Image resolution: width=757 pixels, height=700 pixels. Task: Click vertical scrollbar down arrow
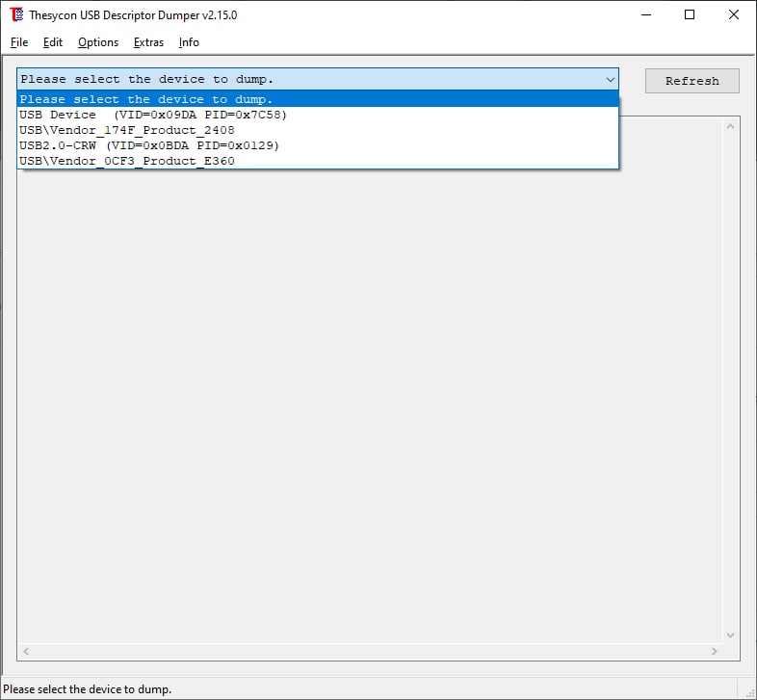pyautogui.click(x=730, y=635)
